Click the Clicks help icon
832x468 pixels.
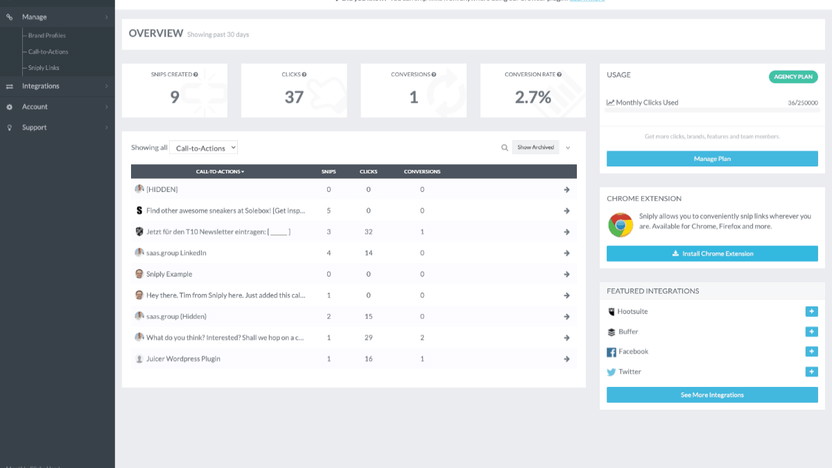tap(304, 74)
